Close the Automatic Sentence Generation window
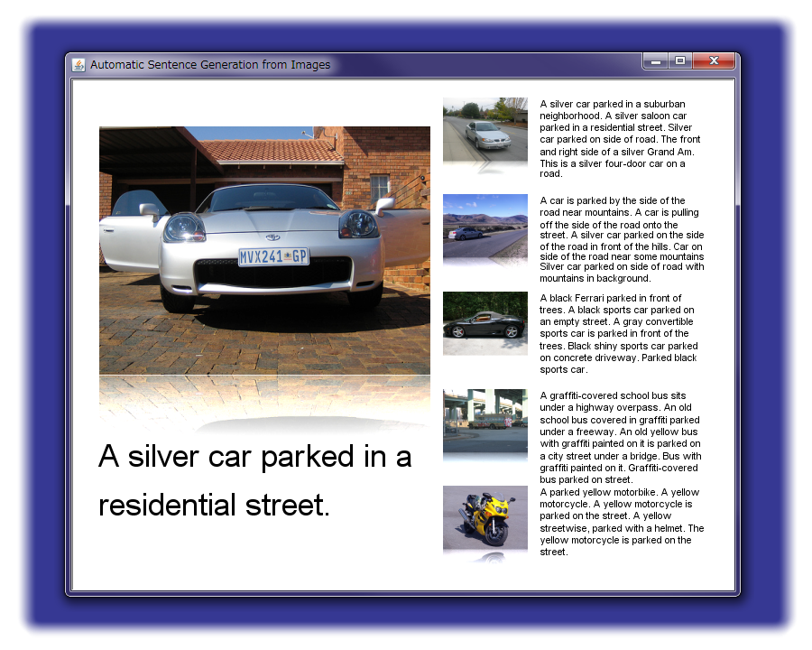Viewport: 812px width, 650px height. click(x=714, y=61)
